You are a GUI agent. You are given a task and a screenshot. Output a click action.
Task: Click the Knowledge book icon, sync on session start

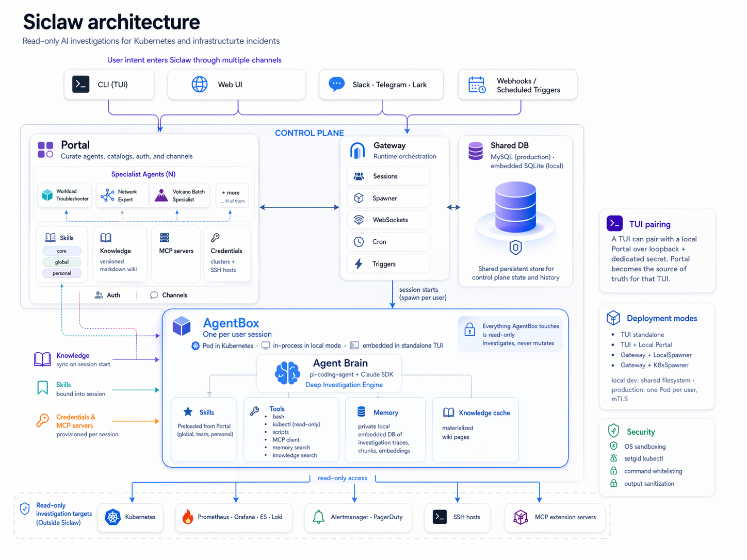pos(42,359)
